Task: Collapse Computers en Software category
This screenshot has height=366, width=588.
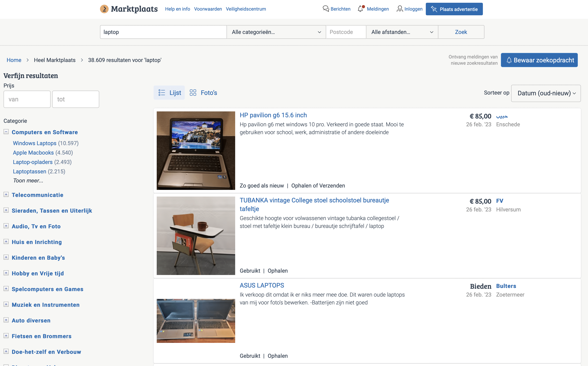Action: tap(6, 132)
